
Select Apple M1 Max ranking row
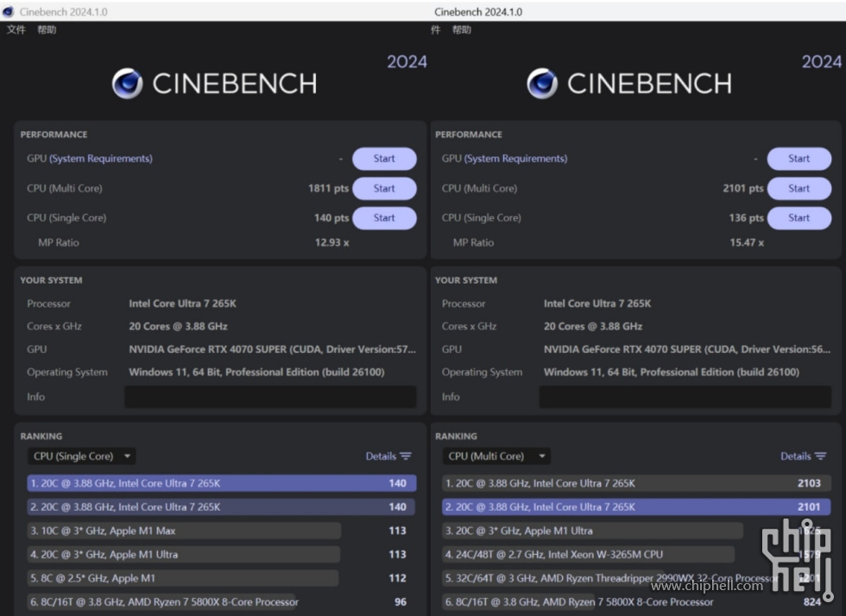click(x=222, y=531)
